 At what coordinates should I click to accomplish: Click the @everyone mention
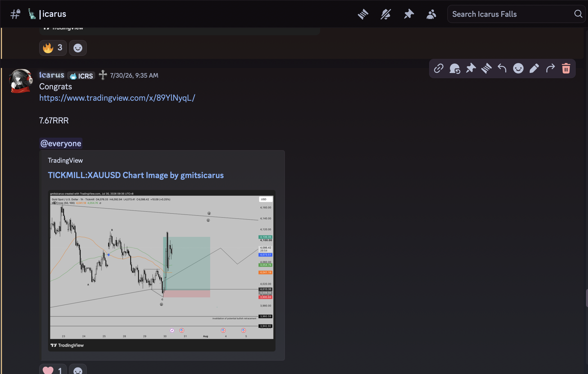point(61,143)
